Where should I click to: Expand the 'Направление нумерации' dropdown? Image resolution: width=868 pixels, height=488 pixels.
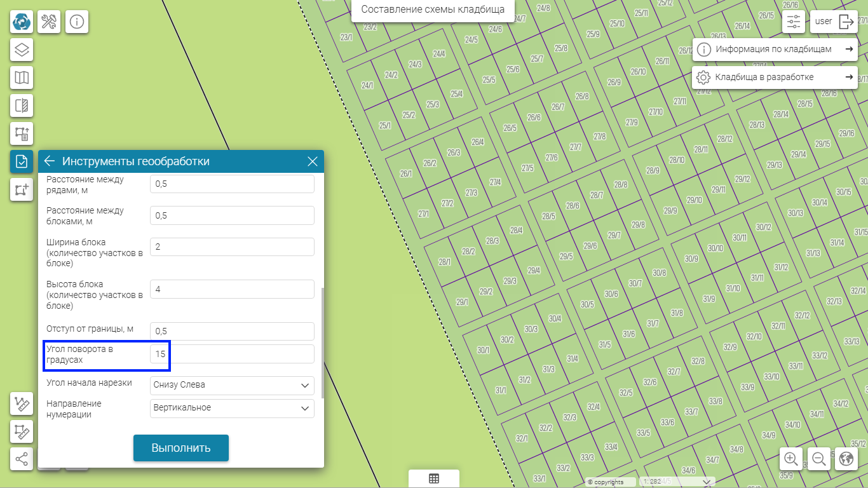[x=233, y=408]
